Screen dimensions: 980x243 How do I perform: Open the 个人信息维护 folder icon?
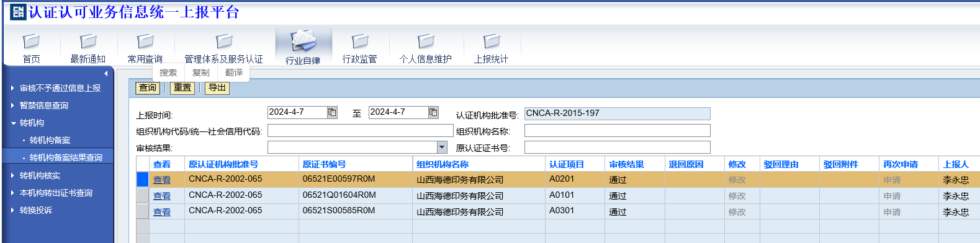426,42
